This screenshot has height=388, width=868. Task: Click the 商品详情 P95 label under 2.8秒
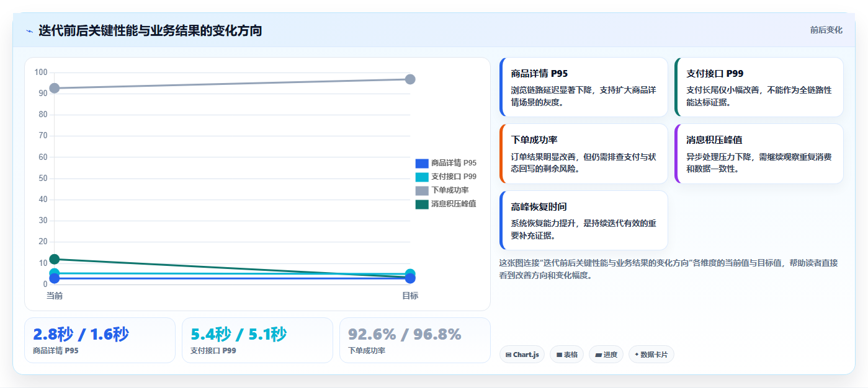[56, 351]
